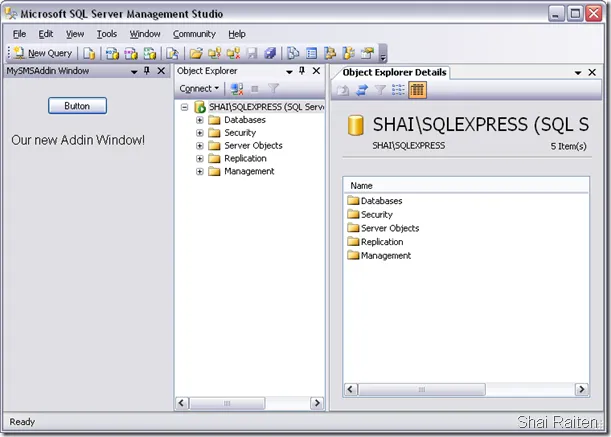The width and height of the screenshot is (611, 437).
Task: Close the Object Explorer Details tab
Action: (x=592, y=73)
